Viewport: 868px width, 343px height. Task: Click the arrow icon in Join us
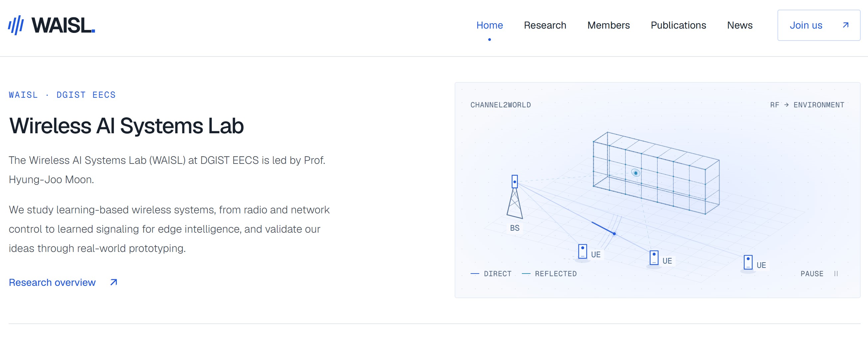tap(845, 25)
